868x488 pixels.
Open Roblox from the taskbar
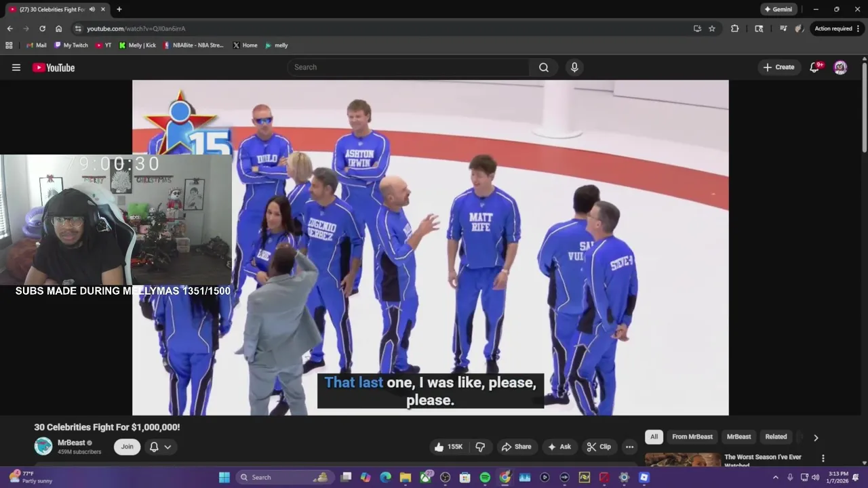tap(644, 477)
